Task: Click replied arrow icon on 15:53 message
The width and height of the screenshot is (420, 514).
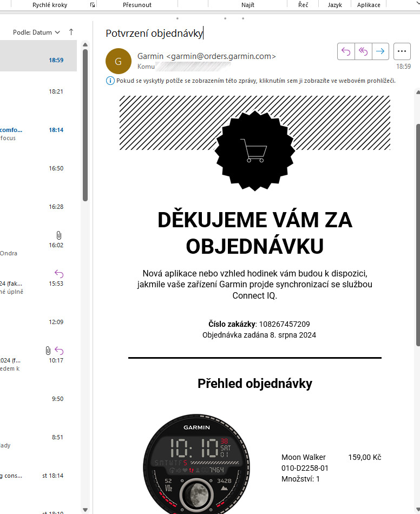Action: pos(59,274)
